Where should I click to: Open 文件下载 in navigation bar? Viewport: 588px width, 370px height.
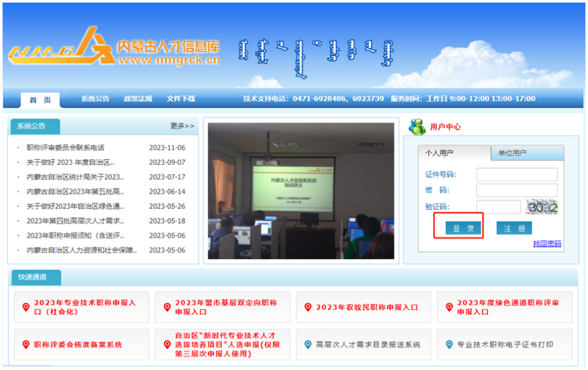181,99
